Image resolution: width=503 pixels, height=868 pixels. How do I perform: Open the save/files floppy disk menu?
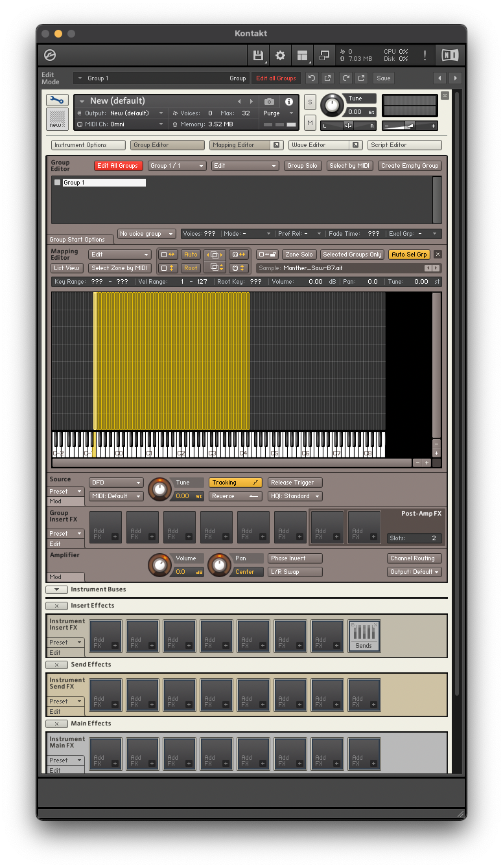[259, 55]
